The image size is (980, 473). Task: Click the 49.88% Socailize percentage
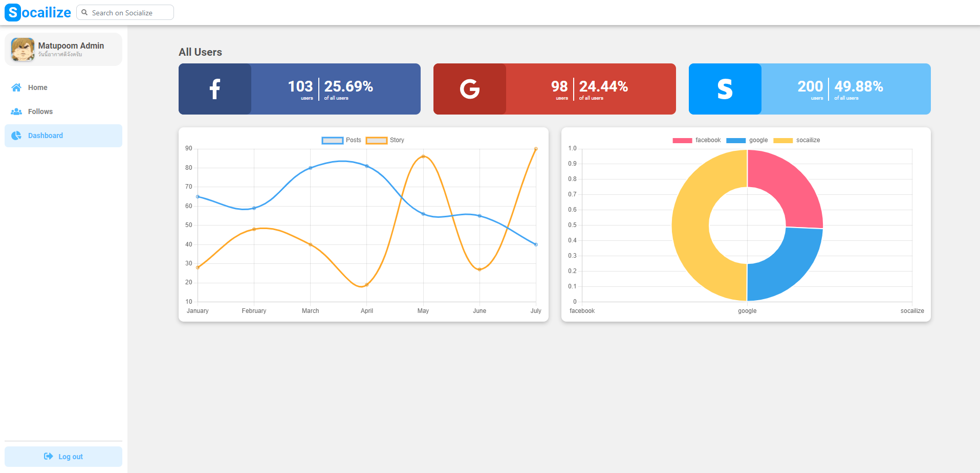[x=859, y=86]
